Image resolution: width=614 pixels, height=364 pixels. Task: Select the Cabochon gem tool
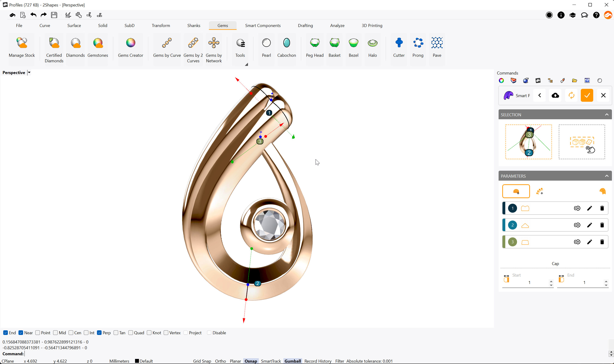286,48
